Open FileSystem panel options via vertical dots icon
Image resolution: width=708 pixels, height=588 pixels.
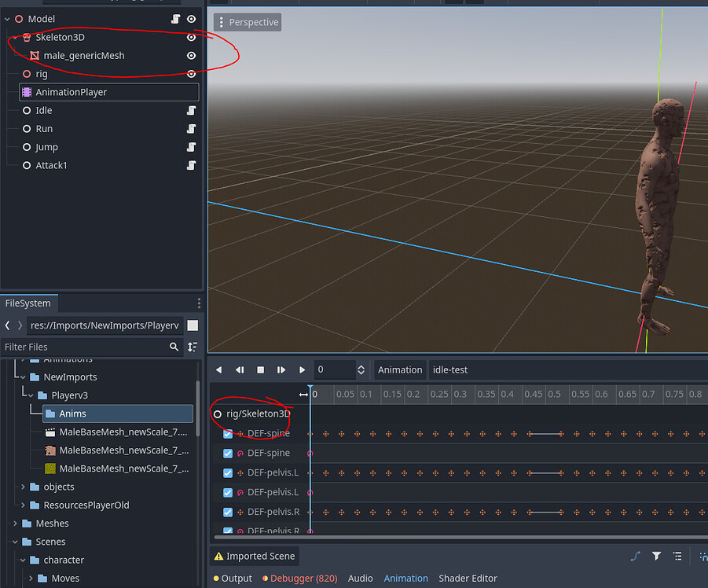click(x=199, y=303)
